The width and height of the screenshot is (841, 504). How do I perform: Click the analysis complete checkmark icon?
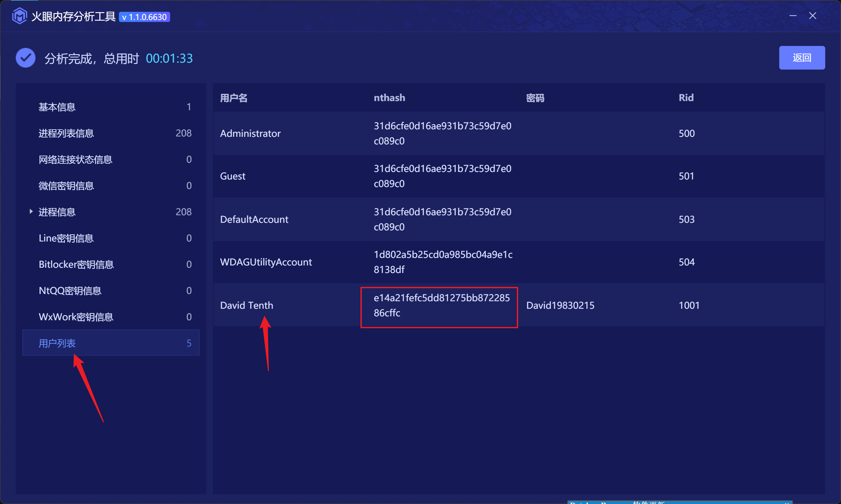tap(26, 58)
